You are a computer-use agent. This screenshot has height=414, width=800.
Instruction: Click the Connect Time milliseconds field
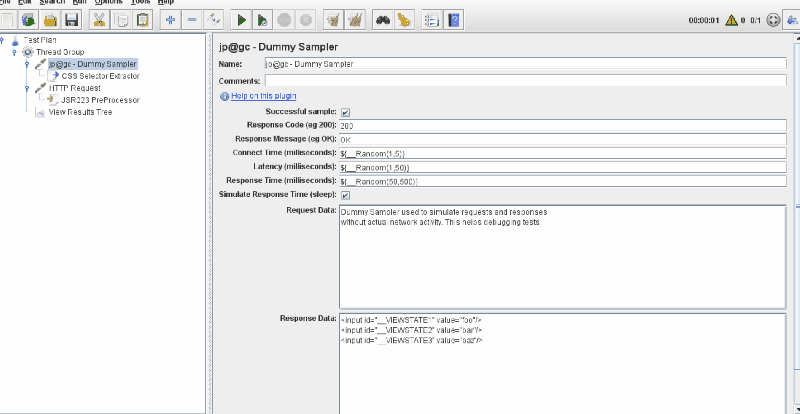563,153
